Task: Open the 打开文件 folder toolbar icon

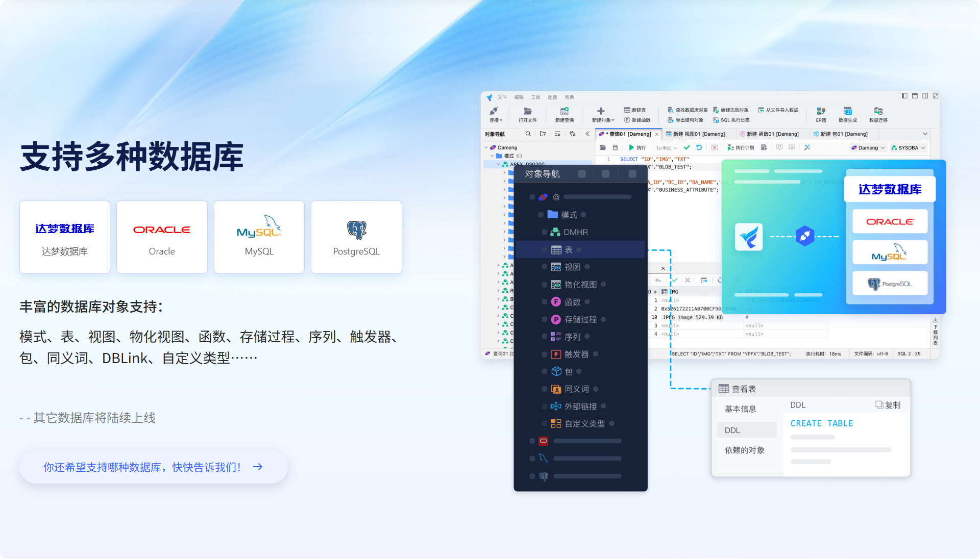Action: click(x=528, y=111)
